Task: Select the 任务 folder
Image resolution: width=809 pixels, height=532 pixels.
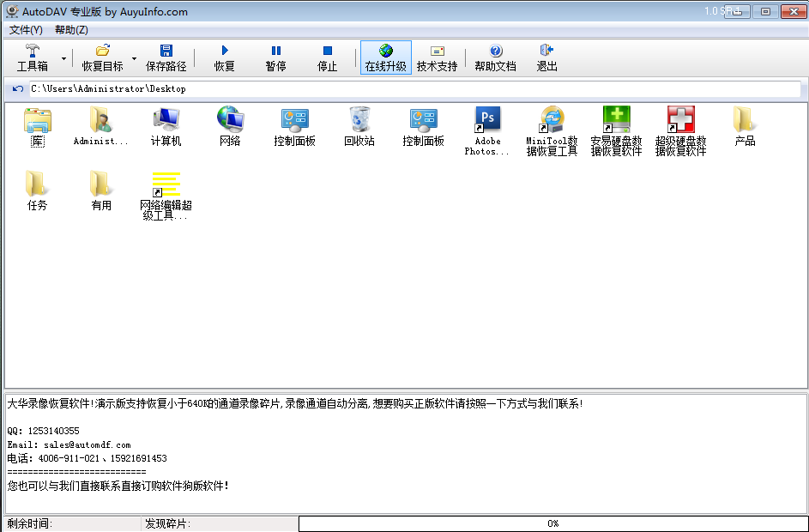Action: pos(37,190)
